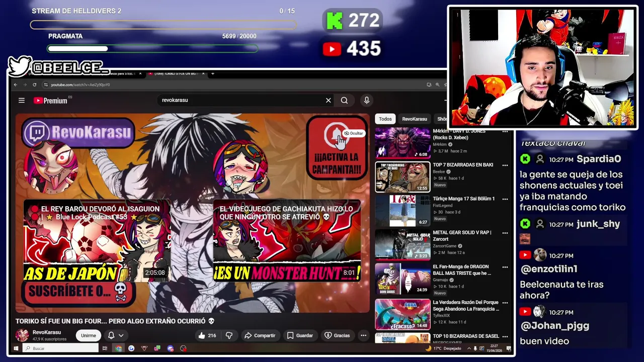The image size is (644, 362).
Task: Open options for TOP 7 BIZARRADAS EN BAKI
Action: pyautogui.click(x=505, y=165)
